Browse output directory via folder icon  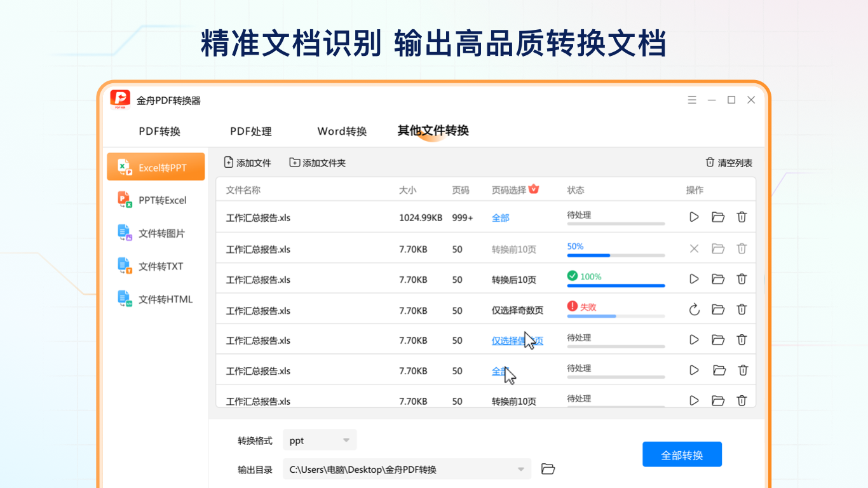pyautogui.click(x=548, y=468)
